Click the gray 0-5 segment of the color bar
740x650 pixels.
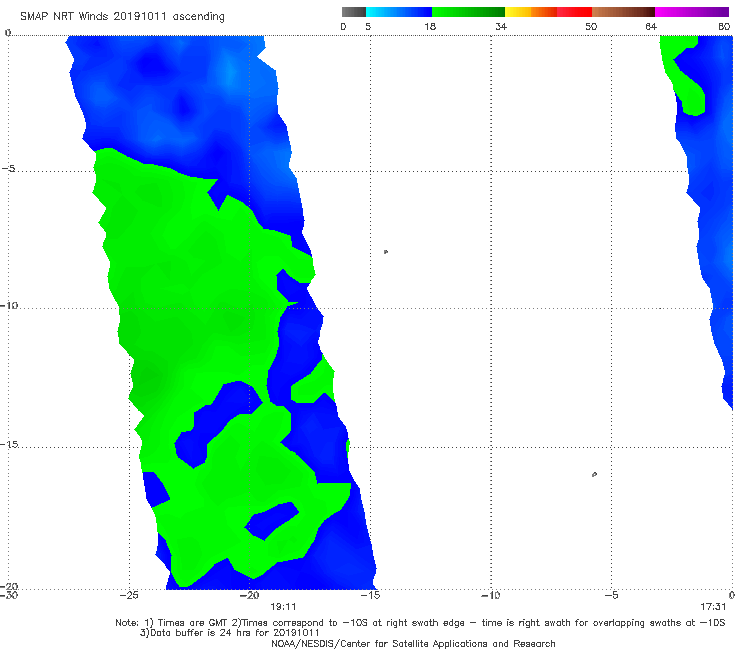354,12
